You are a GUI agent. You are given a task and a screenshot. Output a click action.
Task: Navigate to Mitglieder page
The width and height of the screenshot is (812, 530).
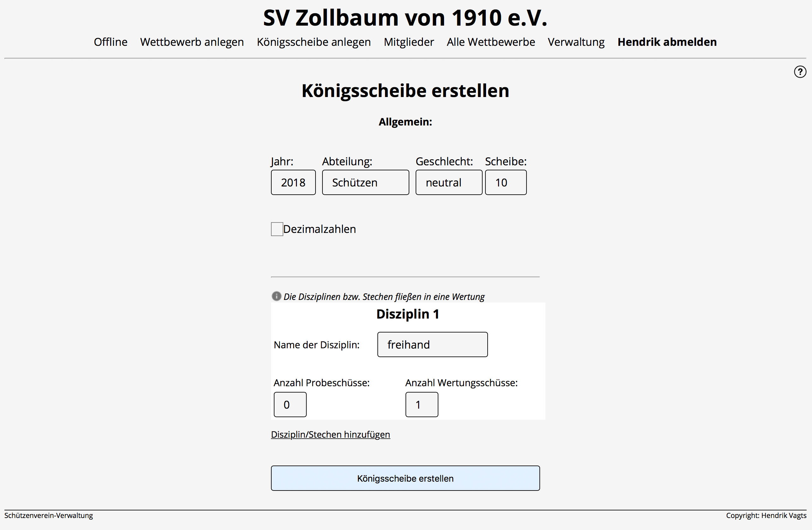pyautogui.click(x=408, y=42)
